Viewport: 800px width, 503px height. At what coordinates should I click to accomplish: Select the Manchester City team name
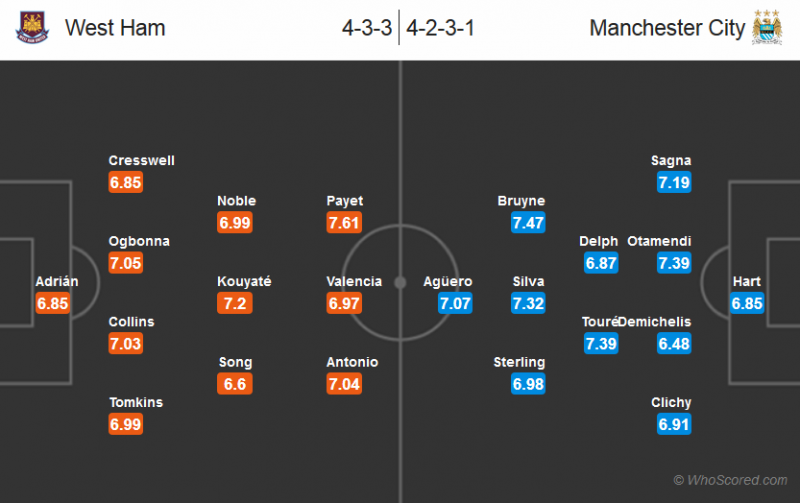pos(667,28)
